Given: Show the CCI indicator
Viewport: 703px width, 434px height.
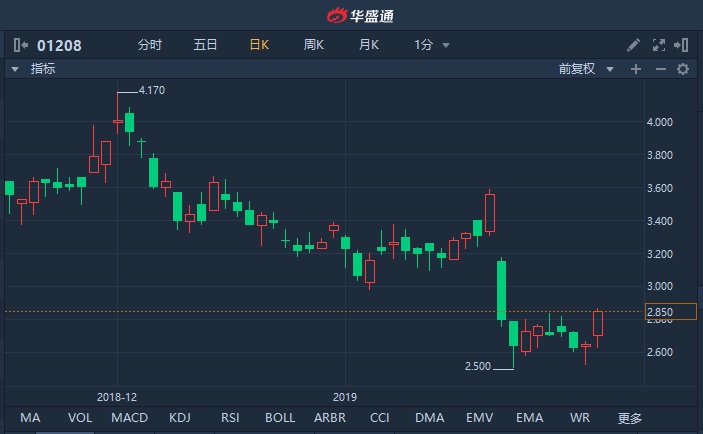Looking at the screenshot, I should [379, 418].
